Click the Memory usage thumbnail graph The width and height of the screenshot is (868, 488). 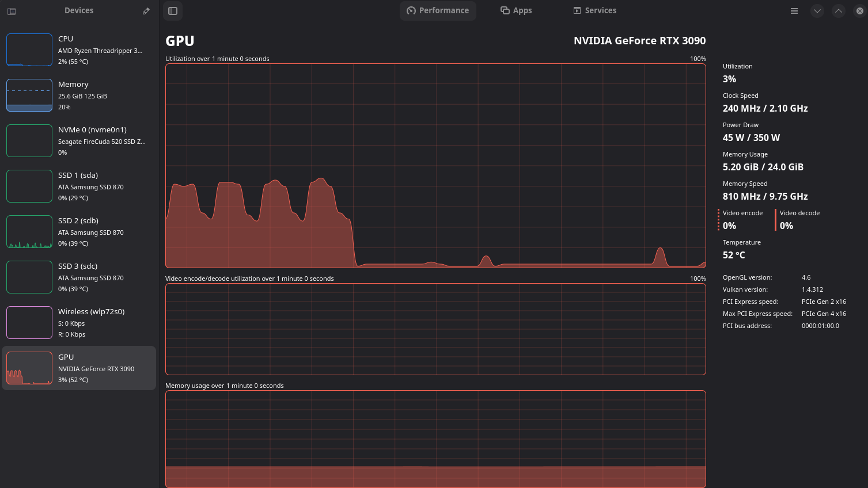pyautogui.click(x=29, y=96)
